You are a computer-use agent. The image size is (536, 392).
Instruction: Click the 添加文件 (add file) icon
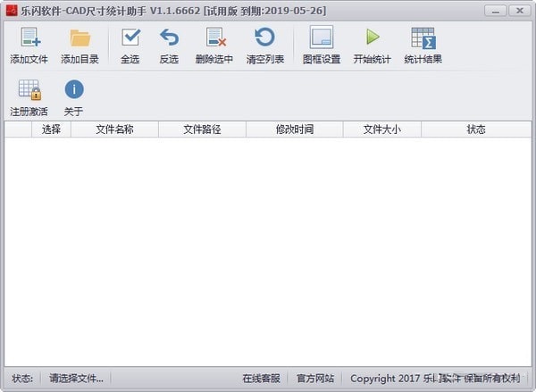[30, 38]
